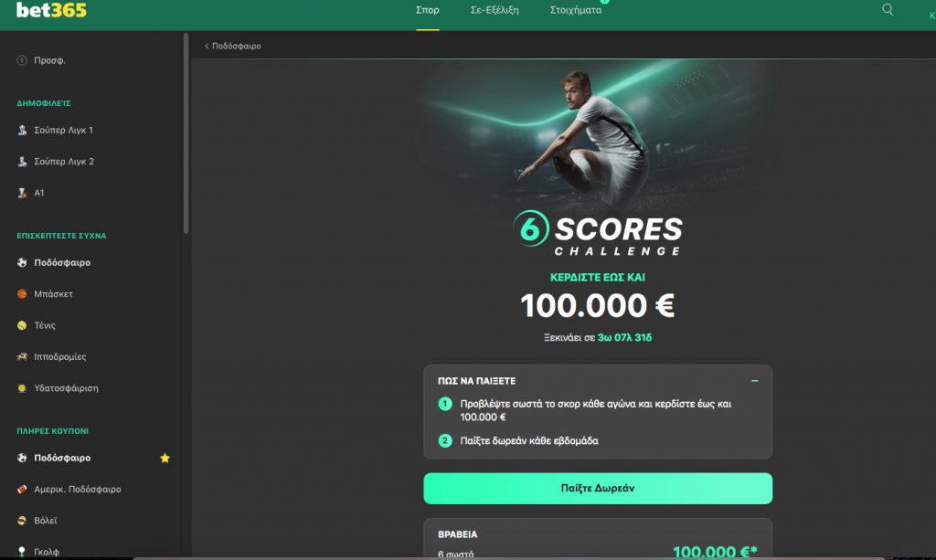Screen dimensions: 936x560
Task: Select the Τένις tennis ball icon
Action: point(22,325)
